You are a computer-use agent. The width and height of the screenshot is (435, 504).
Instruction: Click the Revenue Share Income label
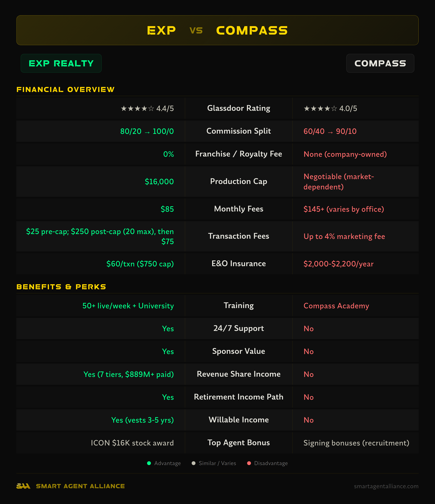point(239,374)
